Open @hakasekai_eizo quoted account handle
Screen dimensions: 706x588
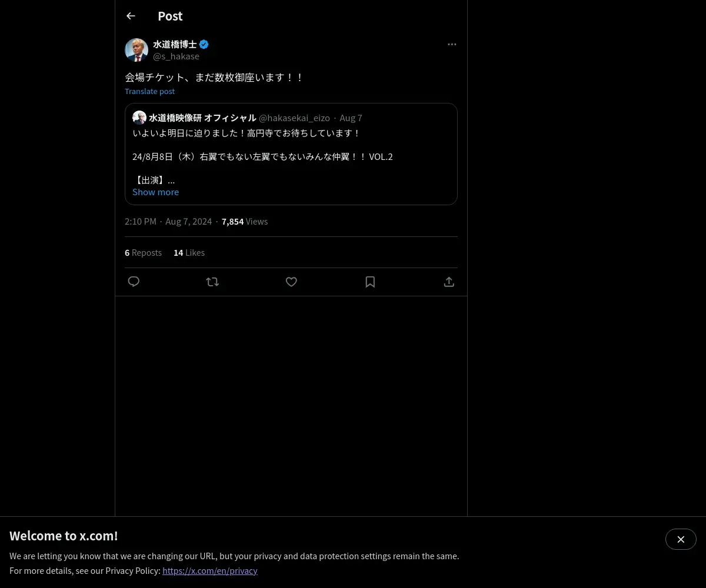tap(294, 118)
